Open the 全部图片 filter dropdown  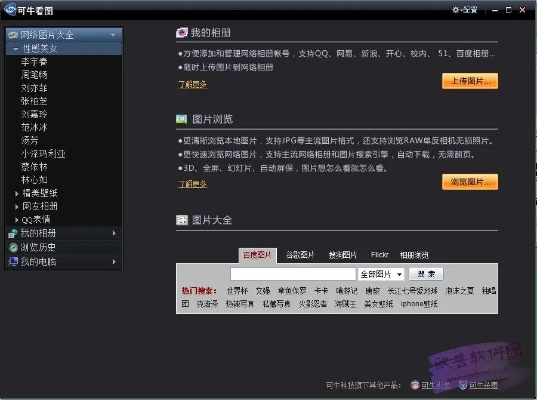click(x=381, y=274)
